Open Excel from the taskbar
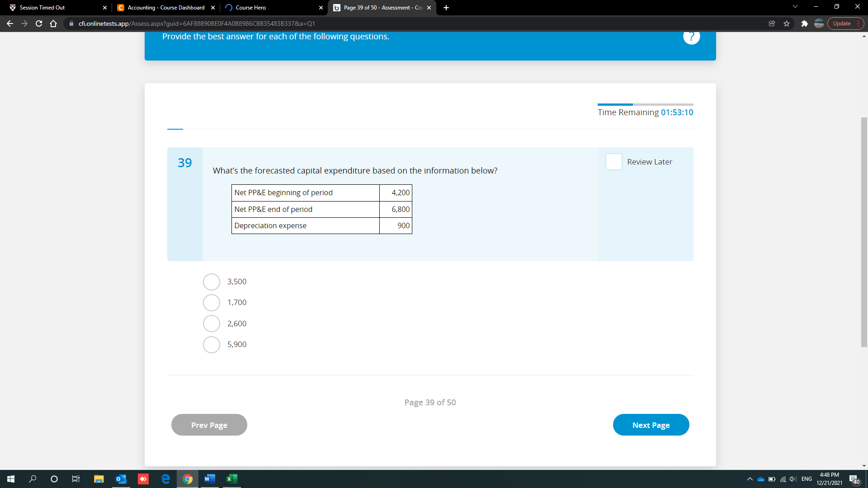 click(x=231, y=479)
